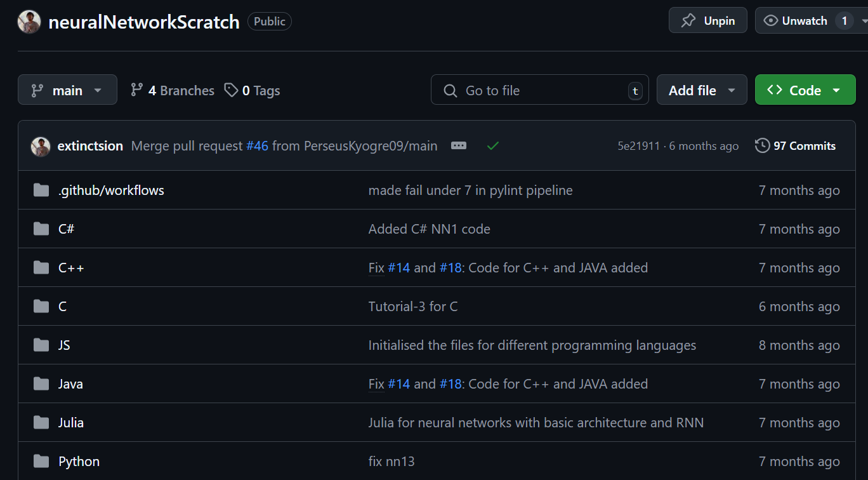868x480 pixels.
Task: Click the green check mark build status
Action: point(493,145)
